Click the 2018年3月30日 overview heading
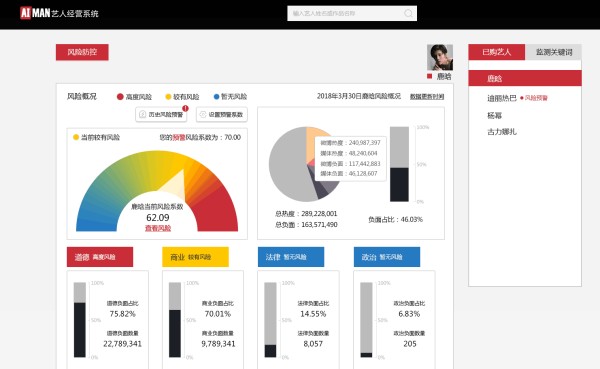Screen dimensions: 600x369 click(359, 96)
